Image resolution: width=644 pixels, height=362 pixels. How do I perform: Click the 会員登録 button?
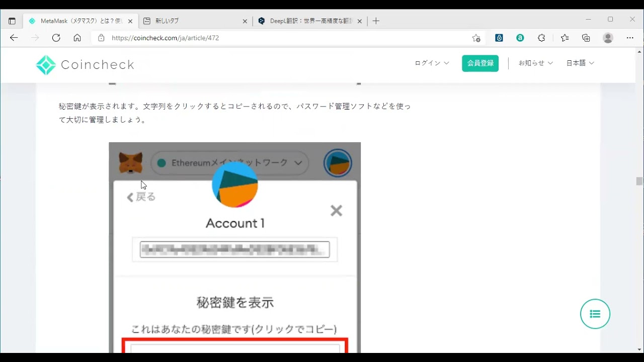[480, 63]
